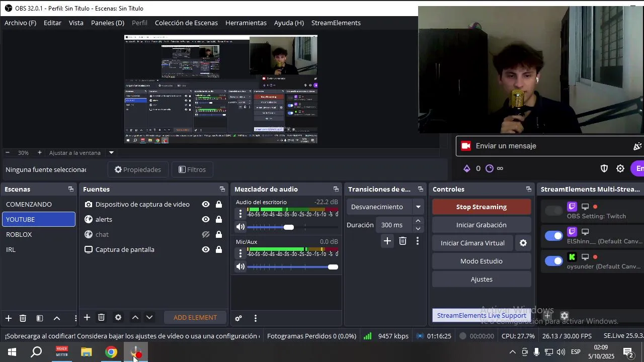The image size is (644, 362).
Task: Open chat settings gear icon
Action: point(620,169)
